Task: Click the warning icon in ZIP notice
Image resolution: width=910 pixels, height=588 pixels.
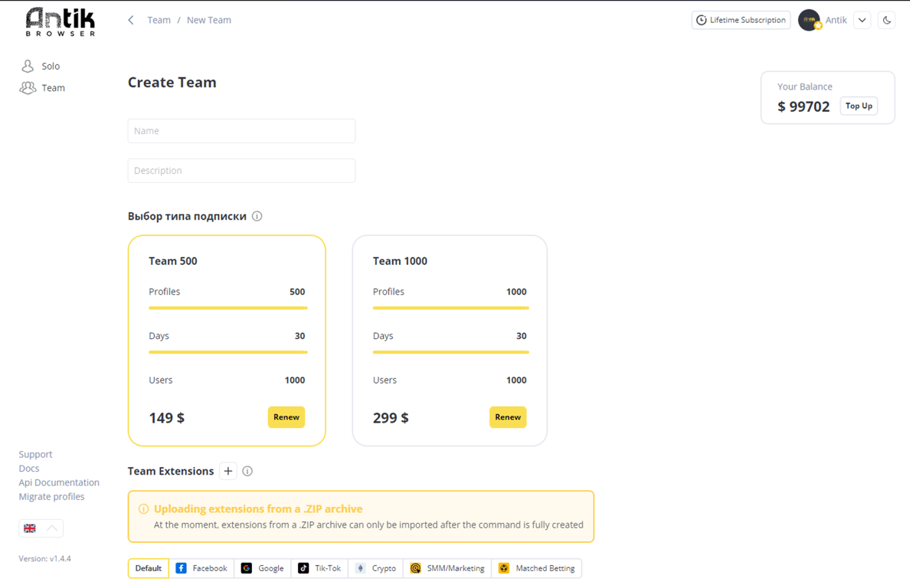Action: click(x=143, y=509)
